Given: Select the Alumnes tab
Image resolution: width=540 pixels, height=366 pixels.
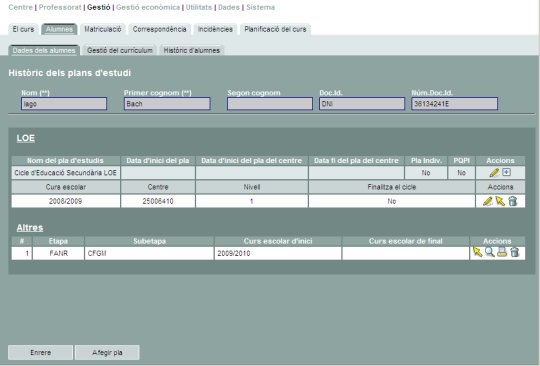Looking at the screenshot, I should tap(59, 29).
